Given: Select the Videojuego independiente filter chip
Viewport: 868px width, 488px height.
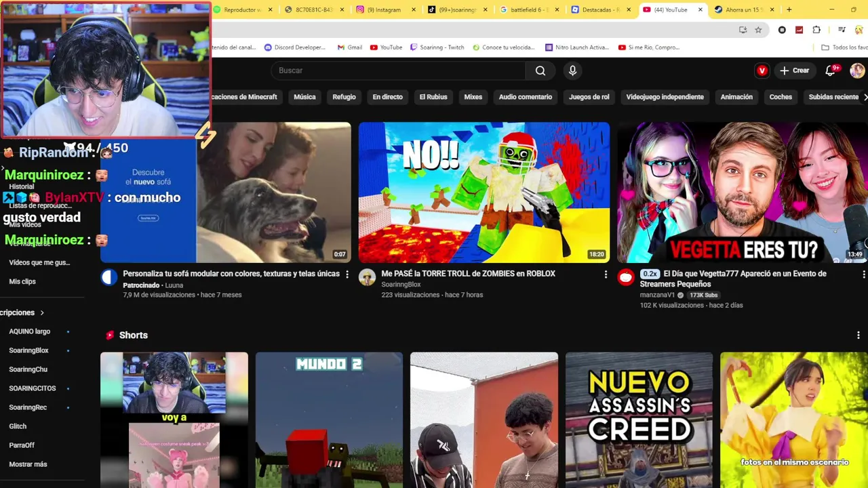Looking at the screenshot, I should coord(665,97).
